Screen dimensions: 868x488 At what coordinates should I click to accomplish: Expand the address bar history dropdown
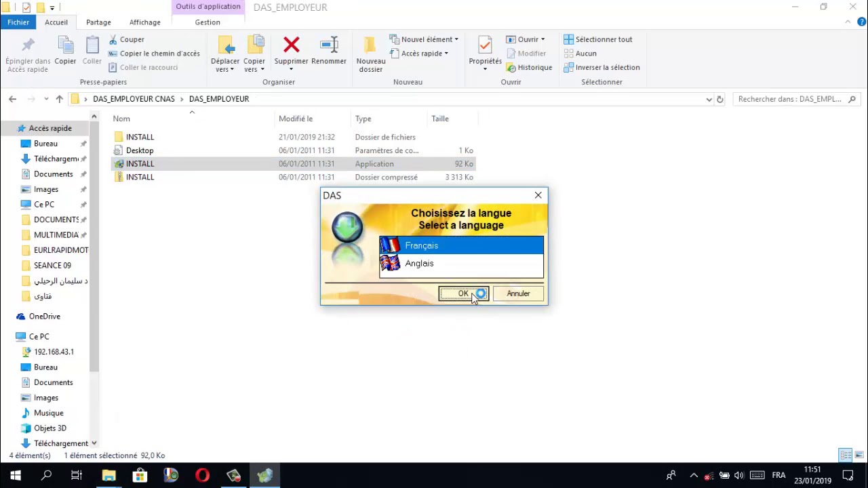[x=709, y=99]
